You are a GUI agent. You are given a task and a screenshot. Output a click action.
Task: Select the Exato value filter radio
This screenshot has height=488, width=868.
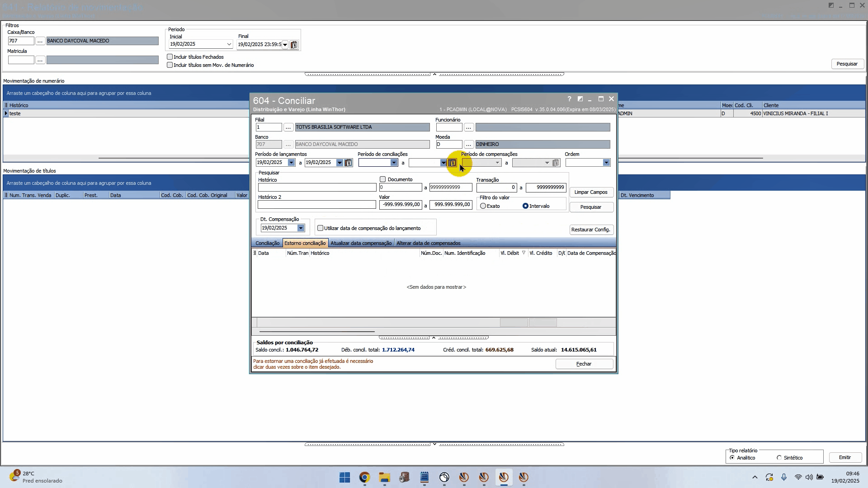coord(483,206)
